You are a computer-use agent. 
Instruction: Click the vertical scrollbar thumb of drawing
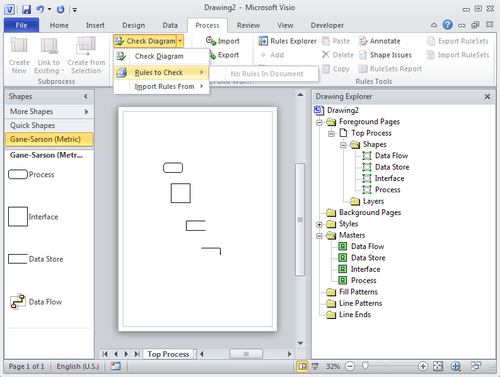coord(300,219)
